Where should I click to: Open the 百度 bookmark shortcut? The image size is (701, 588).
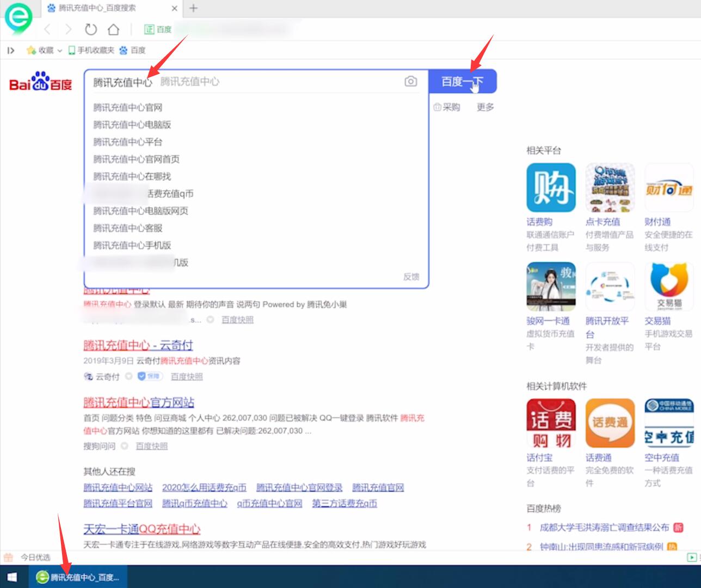point(132,50)
